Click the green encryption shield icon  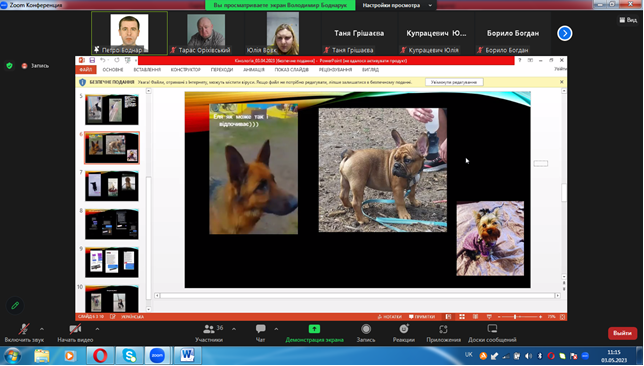9,65
